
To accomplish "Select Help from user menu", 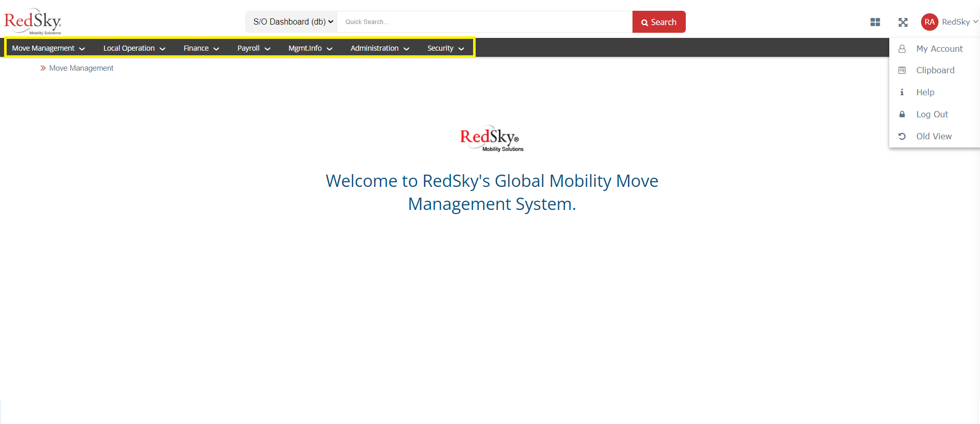I will [x=925, y=92].
